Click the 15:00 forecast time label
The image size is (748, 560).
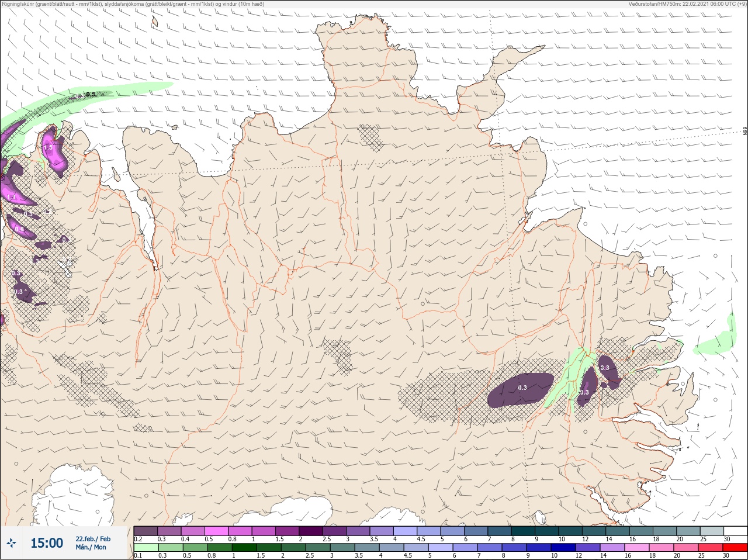[47, 543]
